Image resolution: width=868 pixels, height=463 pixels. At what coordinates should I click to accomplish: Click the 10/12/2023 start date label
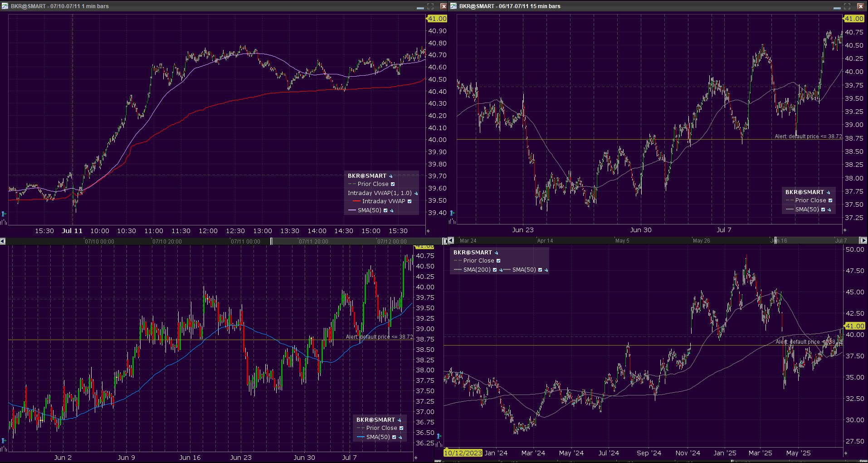[x=463, y=453]
